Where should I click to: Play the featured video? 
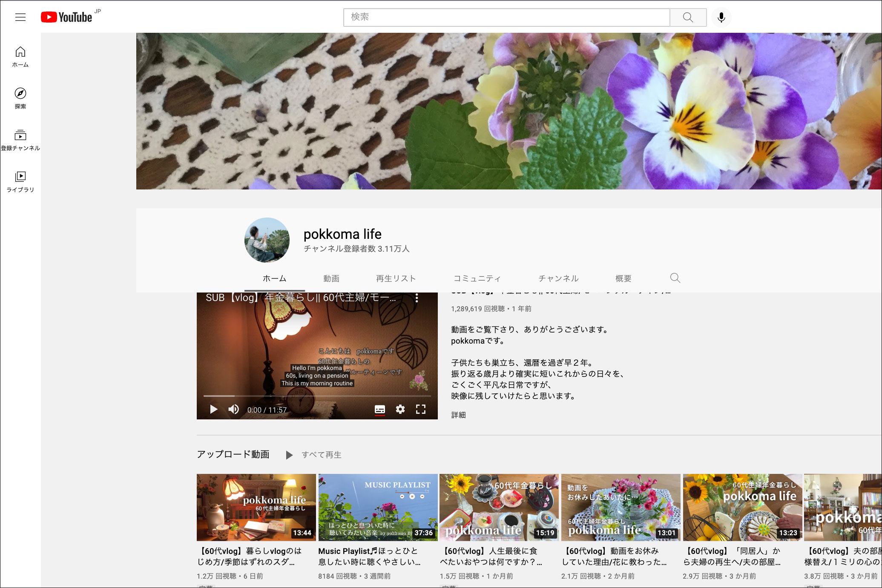pos(214,409)
